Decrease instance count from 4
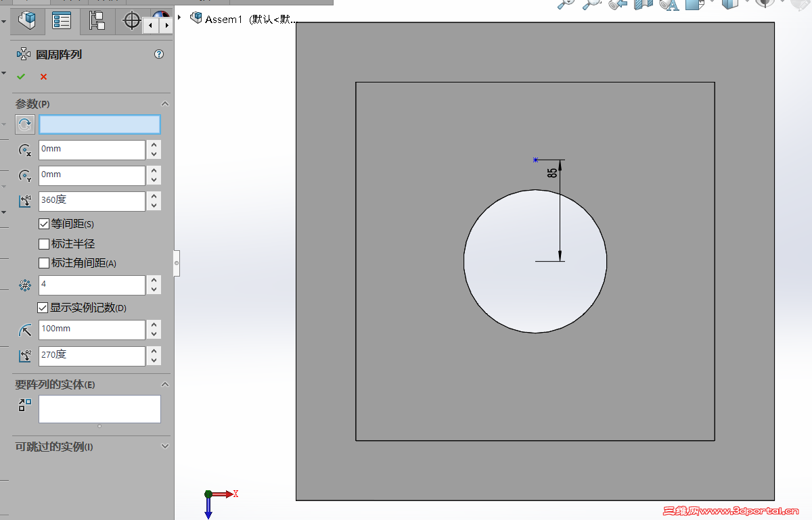Image resolution: width=812 pixels, height=520 pixels. click(154, 290)
